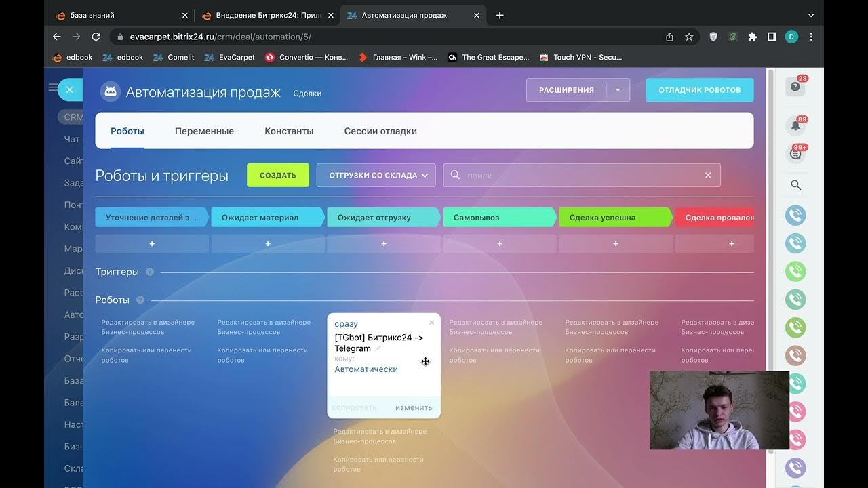The height and width of the screenshot is (488, 868).
Task: Click the Сделки link beside the title
Action: pyautogui.click(x=307, y=94)
